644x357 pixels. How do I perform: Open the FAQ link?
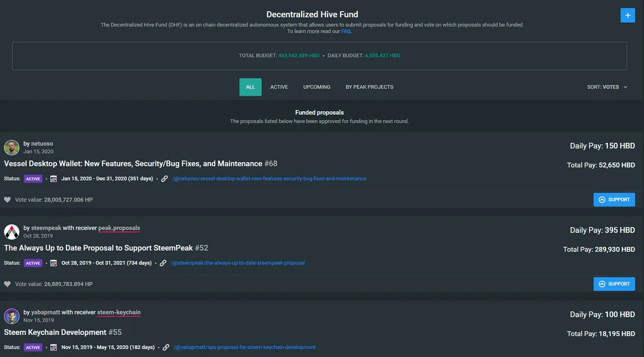346,31
